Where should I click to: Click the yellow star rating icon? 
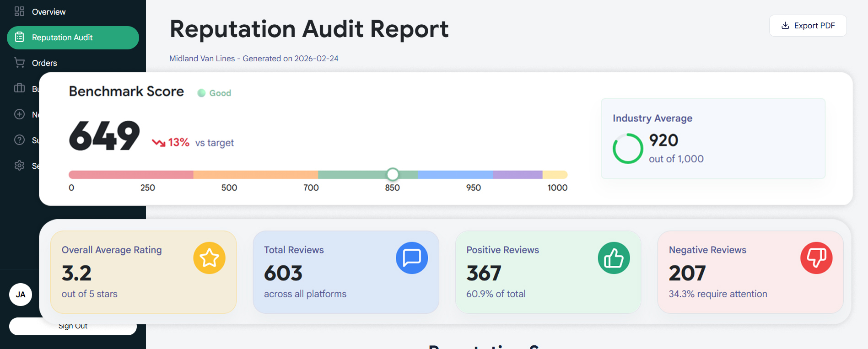(209, 258)
